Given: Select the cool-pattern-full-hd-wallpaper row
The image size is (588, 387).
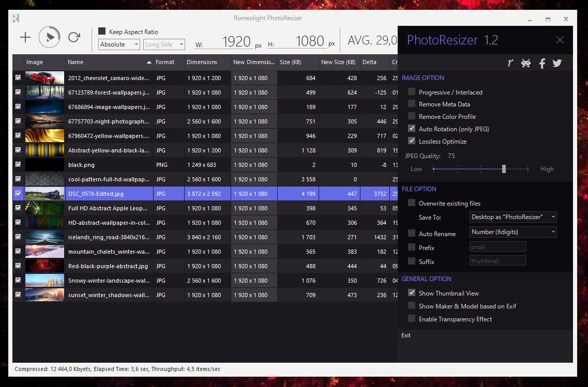Looking at the screenshot, I should (205, 179).
